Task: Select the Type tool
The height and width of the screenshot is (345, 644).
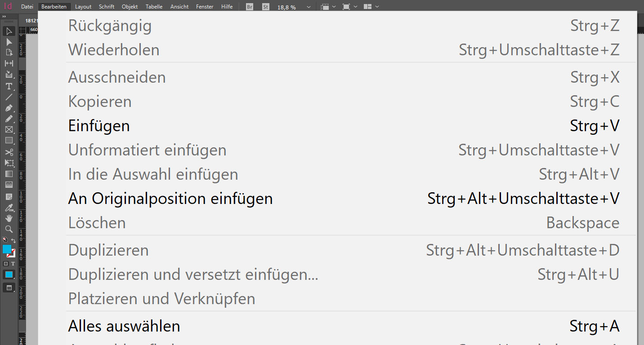Action: [9, 86]
